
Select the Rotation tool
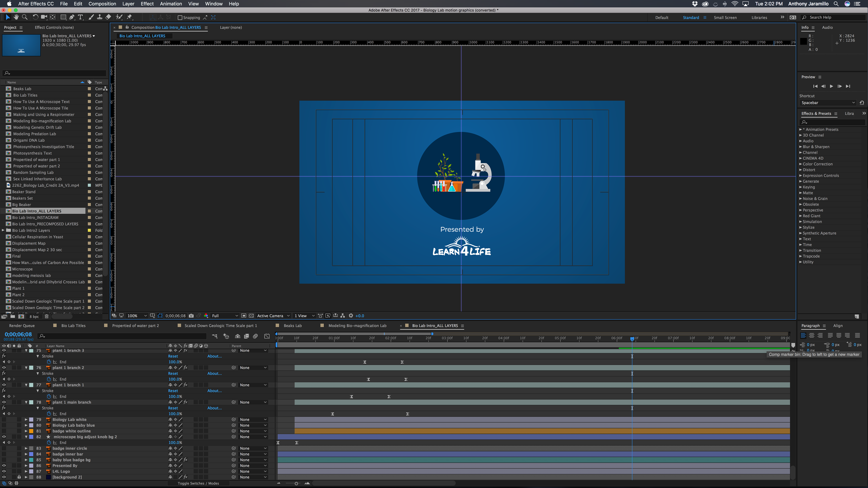[x=35, y=17]
